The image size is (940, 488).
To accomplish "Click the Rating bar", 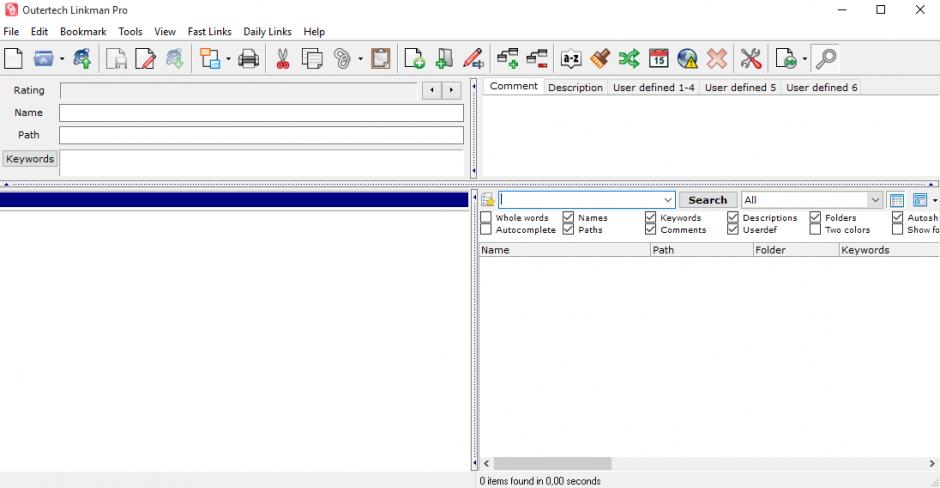I will tap(239, 91).
